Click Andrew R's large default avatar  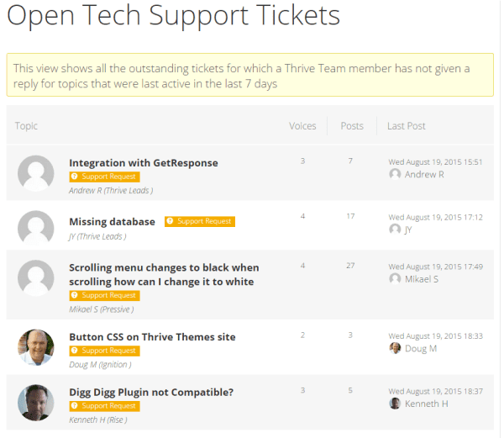point(36,173)
